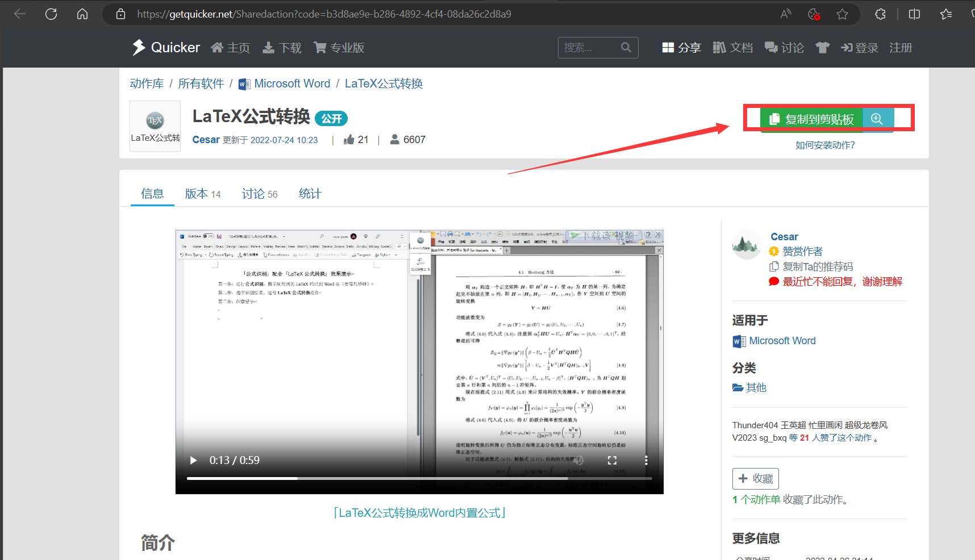The height and width of the screenshot is (560, 975).
Task: Click the author avatar image
Action: 747,245
